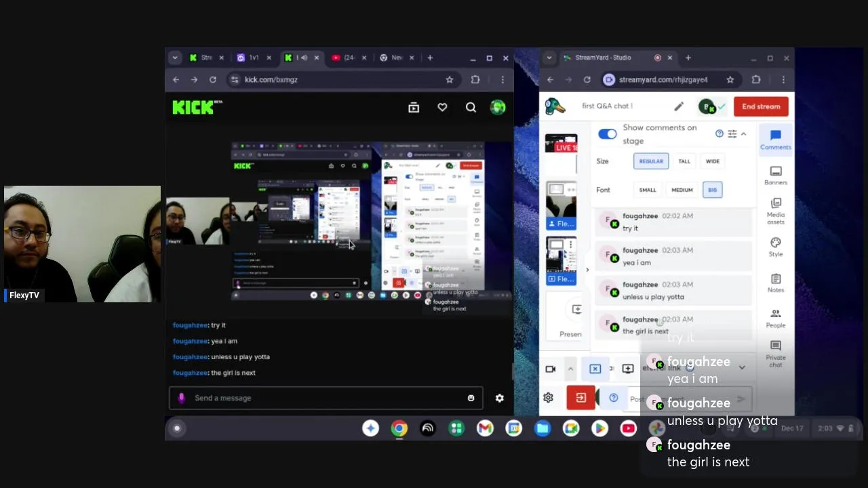This screenshot has height=488, width=868.
Task: Focus Kick Send a message field
Action: pos(325,398)
